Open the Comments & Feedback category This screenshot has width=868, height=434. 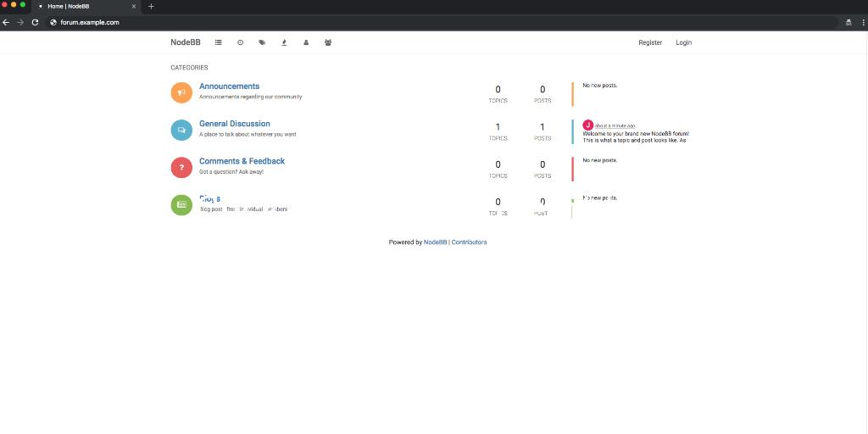tap(242, 161)
